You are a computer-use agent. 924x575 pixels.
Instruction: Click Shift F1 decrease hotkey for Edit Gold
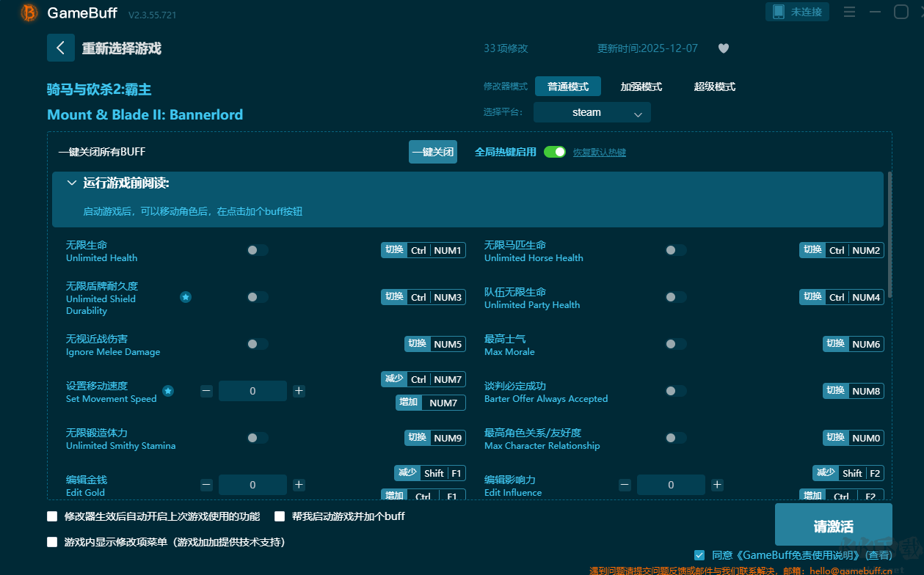point(430,473)
